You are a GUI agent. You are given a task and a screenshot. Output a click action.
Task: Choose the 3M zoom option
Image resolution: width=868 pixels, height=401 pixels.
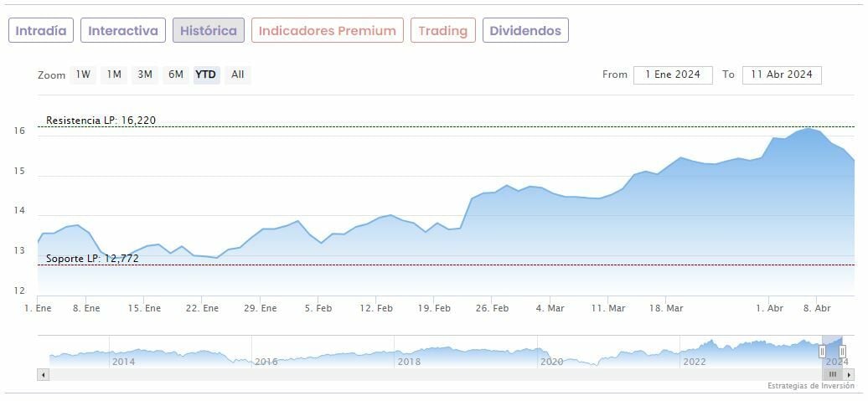[x=145, y=75]
